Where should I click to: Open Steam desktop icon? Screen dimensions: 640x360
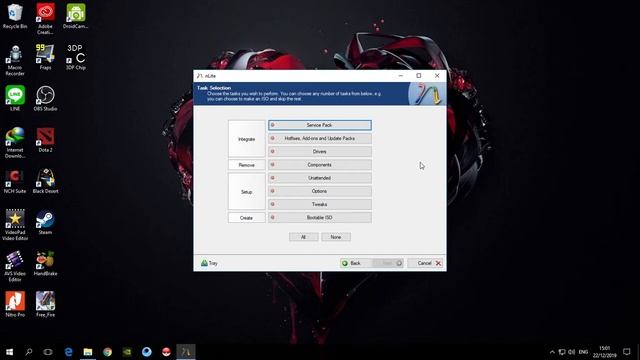45,222
